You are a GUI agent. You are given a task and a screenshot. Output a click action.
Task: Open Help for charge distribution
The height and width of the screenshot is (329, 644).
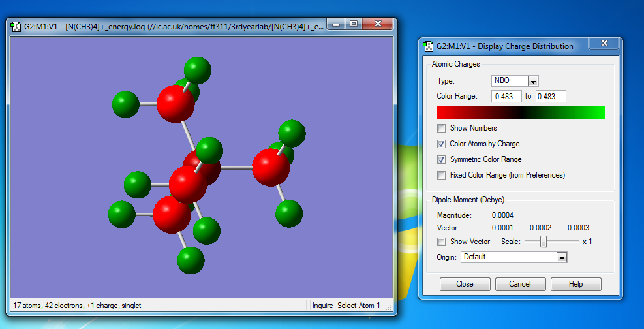pyautogui.click(x=576, y=284)
